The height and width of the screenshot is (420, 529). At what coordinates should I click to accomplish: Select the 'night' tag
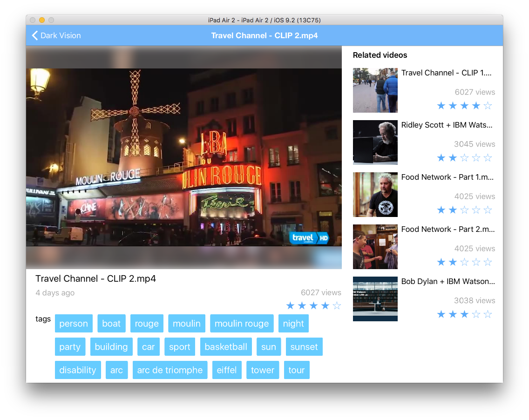click(293, 324)
